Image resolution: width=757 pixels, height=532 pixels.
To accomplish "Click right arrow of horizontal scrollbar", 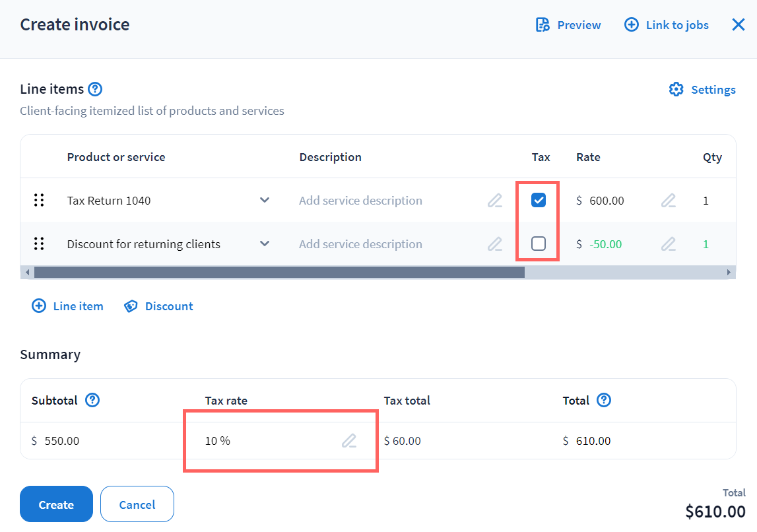I will pyautogui.click(x=729, y=273).
